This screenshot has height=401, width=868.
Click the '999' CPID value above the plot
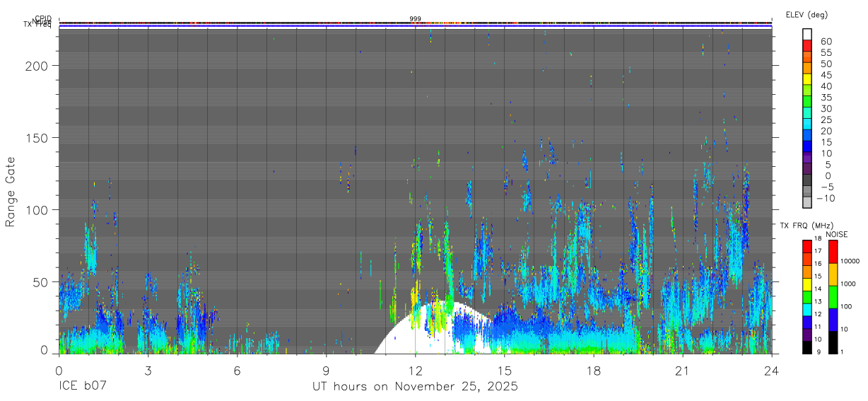[x=415, y=18]
